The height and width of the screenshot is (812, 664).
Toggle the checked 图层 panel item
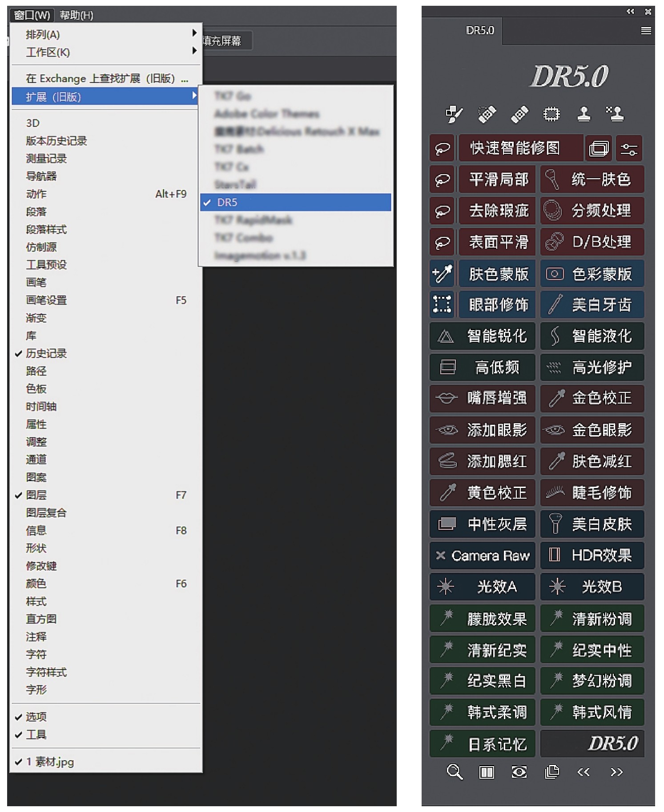[x=36, y=495]
